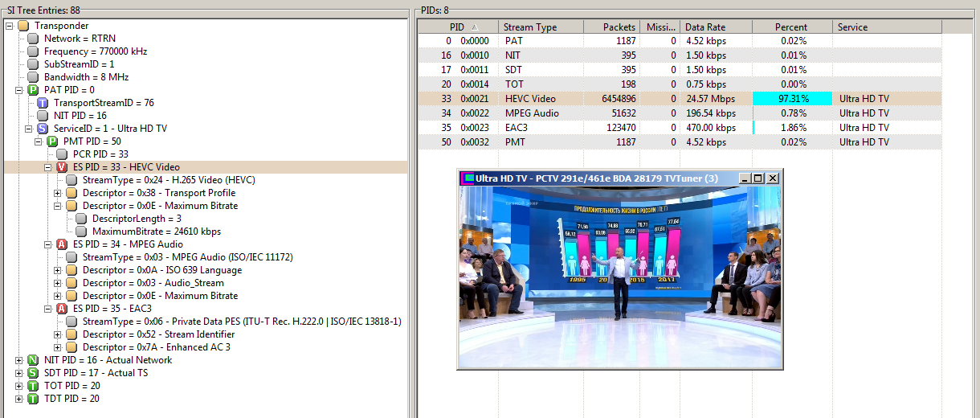
Task: Click the red V icon for HEVC Video
Action: [x=62, y=167]
